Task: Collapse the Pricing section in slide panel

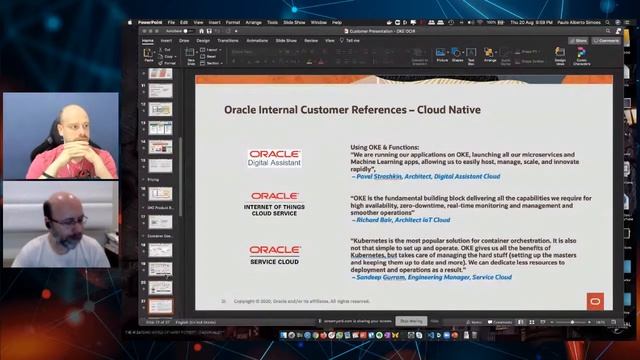Action: tap(143, 180)
